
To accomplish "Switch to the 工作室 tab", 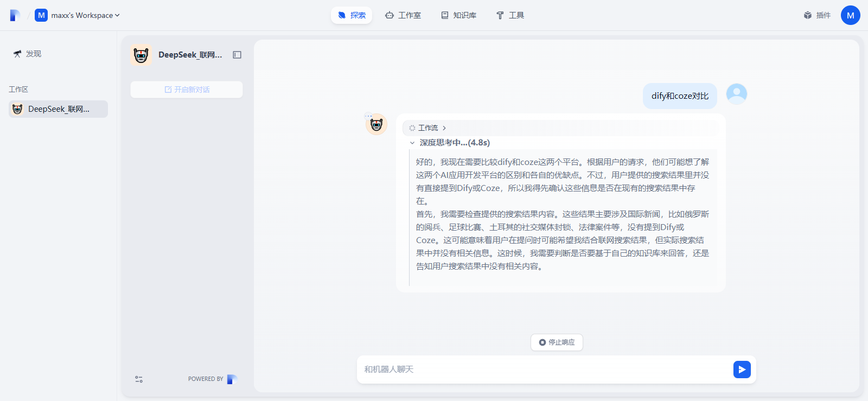I will pos(403,15).
